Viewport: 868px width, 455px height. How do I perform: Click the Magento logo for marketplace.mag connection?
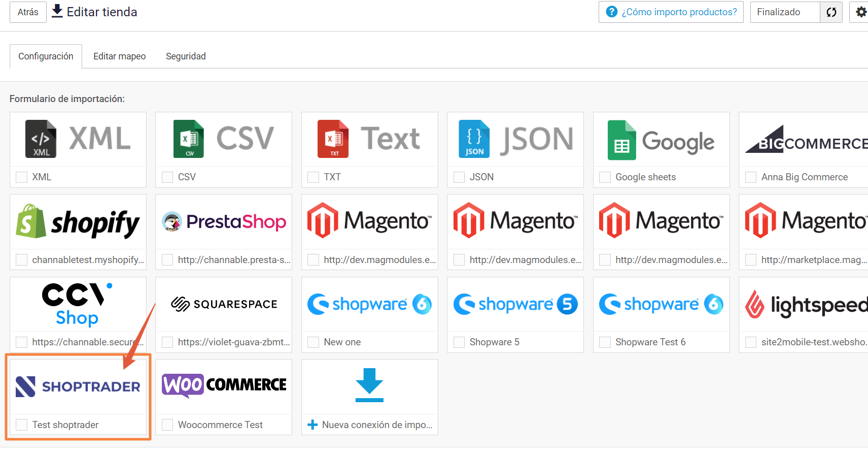[x=807, y=221]
